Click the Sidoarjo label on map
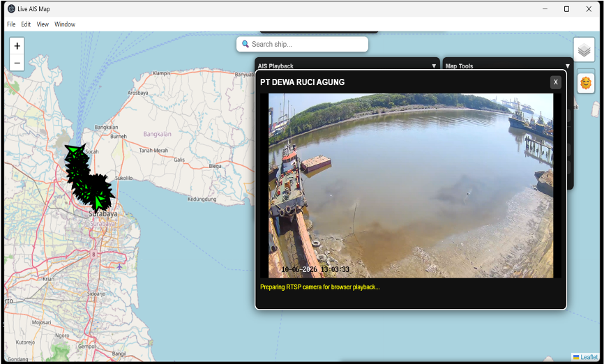This screenshot has width=604, height=364. (x=96, y=294)
